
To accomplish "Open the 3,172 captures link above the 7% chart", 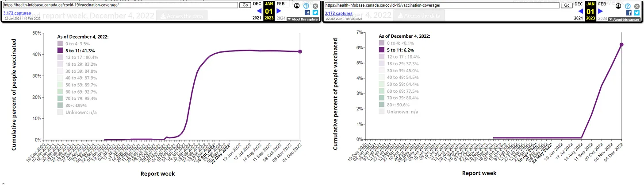I will pos(339,13).
